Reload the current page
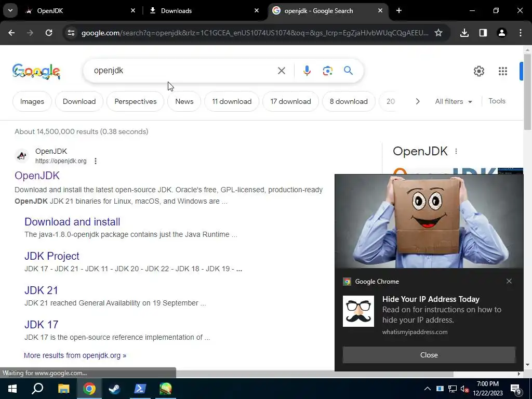The width and height of the screenshot is (532, 399). [49, 33]
